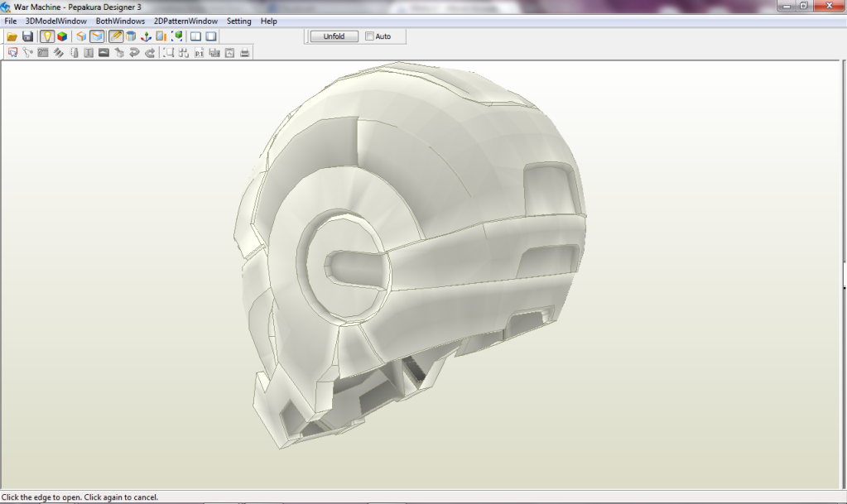Toggle the pencil open-edge tool
847x504 pixels.
pos(116,36)
